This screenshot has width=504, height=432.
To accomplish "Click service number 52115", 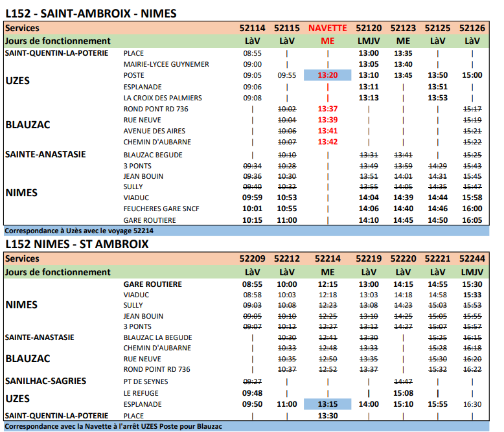I will coord(287,28).
